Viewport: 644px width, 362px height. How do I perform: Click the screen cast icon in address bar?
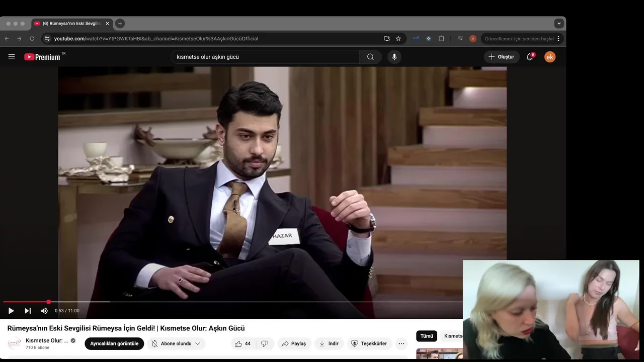[387, 38]
